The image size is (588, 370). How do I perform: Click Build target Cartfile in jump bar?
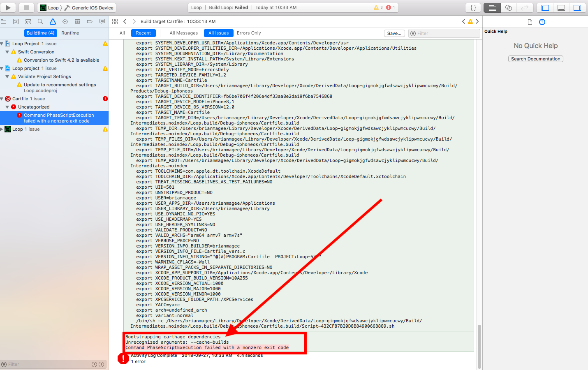tap(178, 21)
